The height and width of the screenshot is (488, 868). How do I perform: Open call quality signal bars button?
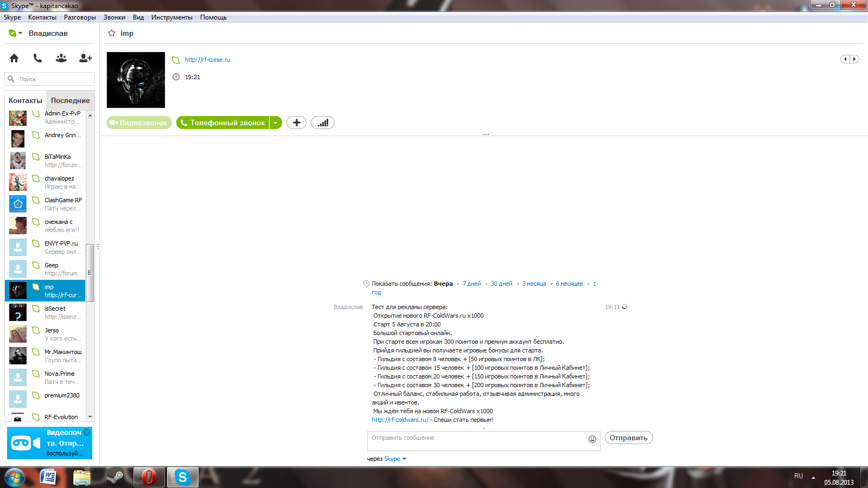click(x=323, y=123)
